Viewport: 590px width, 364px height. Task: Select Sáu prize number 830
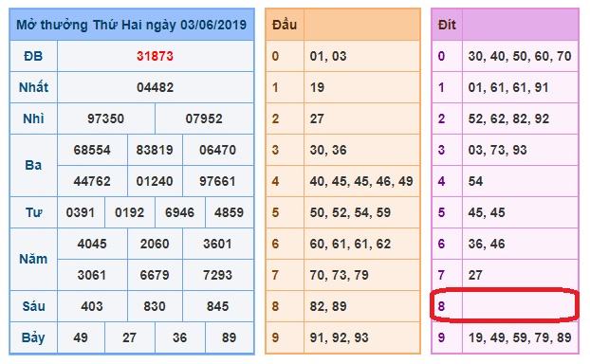[x=155, y=306]
